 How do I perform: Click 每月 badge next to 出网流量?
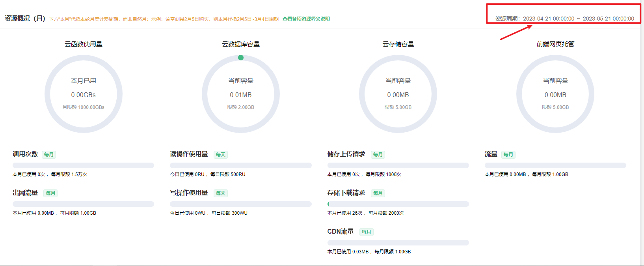[x=50, y=193]
